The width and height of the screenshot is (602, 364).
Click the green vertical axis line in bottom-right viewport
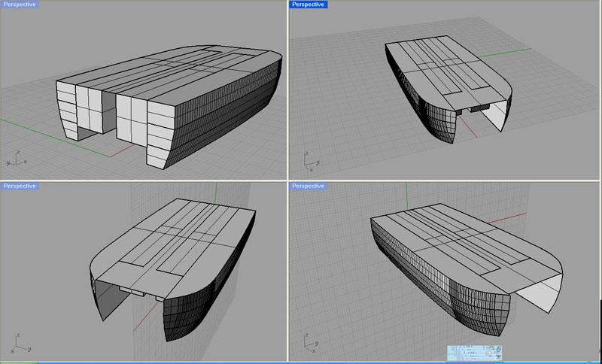(408, 199)
